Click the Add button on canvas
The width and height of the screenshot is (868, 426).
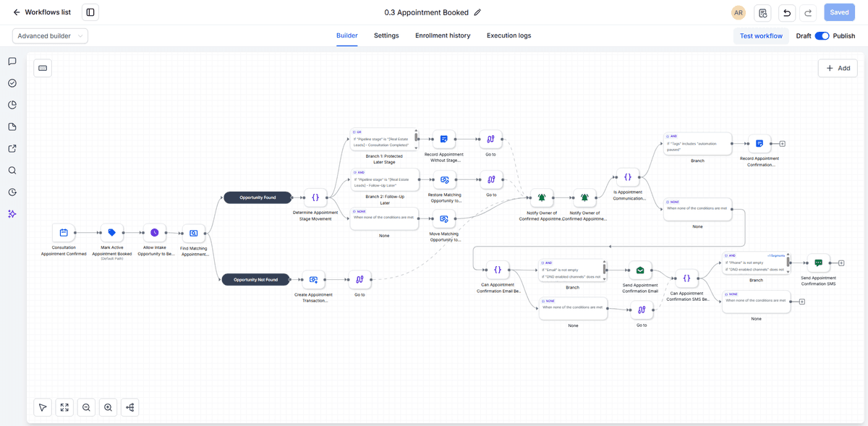[838, 68]
